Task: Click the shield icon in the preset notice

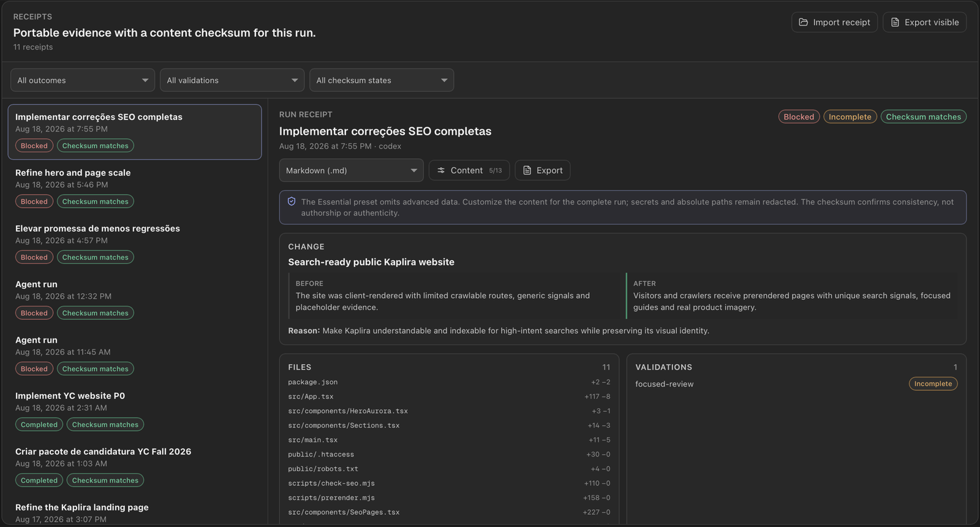Action: tap(292, 201)
